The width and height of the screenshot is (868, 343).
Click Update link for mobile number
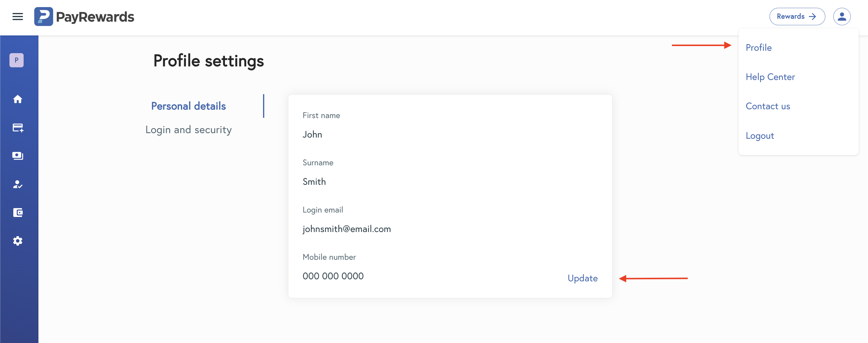582,278
